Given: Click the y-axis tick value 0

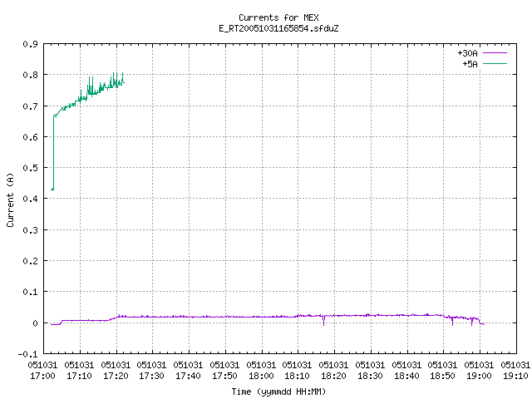Looking at the screenshot, I should click(x=35, y=323).
